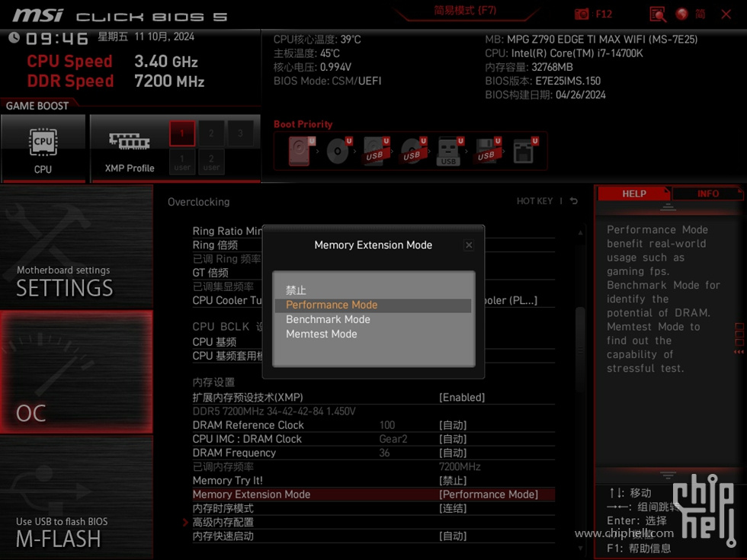Viewport: 747px width, 560px height.
Task: Select the optical disc boot device icon
Action: point(338,151)
